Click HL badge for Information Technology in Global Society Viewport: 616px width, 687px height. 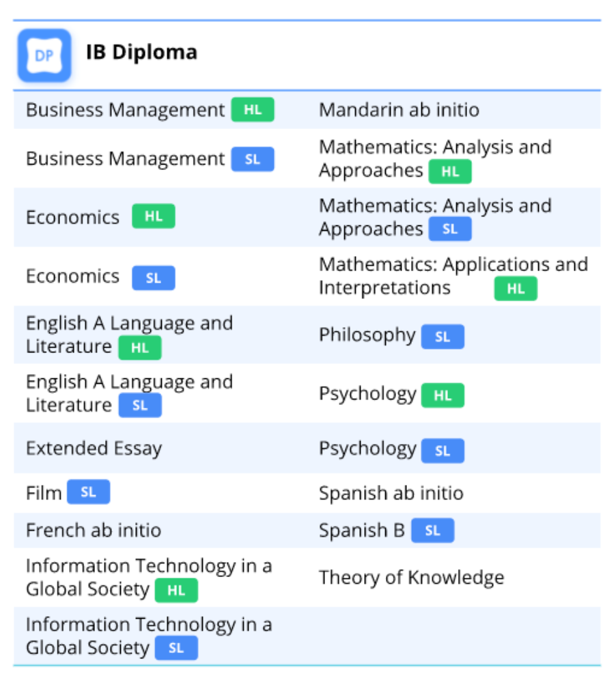(176, 591)
